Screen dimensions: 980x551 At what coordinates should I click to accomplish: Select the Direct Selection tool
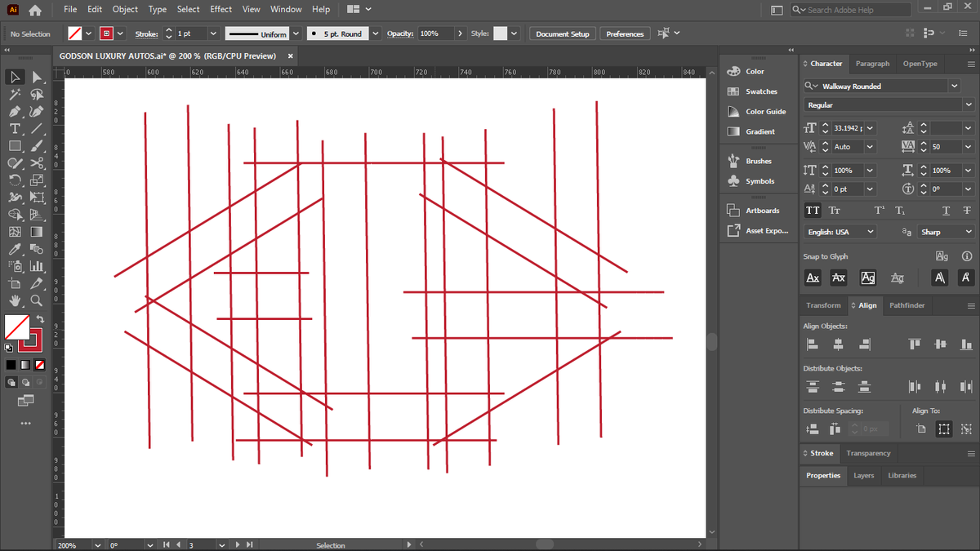(x=36, y=77)
